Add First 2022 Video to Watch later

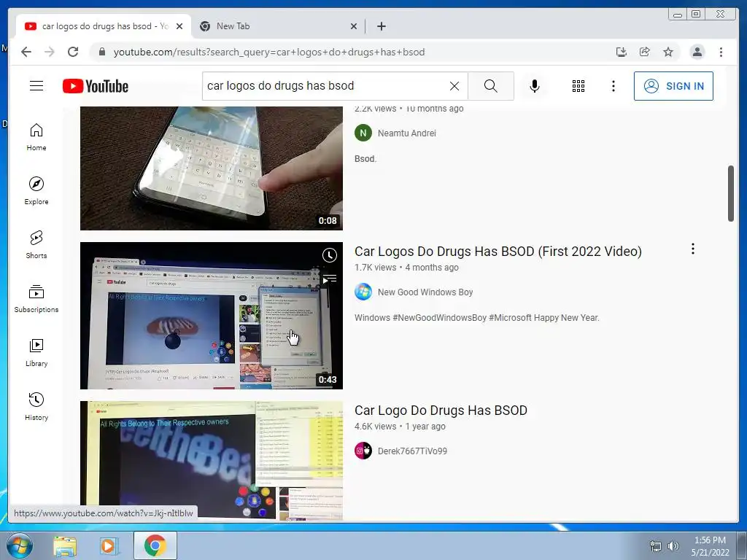point(329,255)
